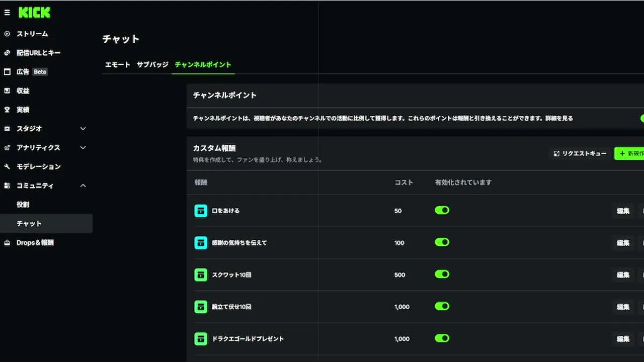
Task: Click the 収益 sidebar icon
Action: pos(7,91)
